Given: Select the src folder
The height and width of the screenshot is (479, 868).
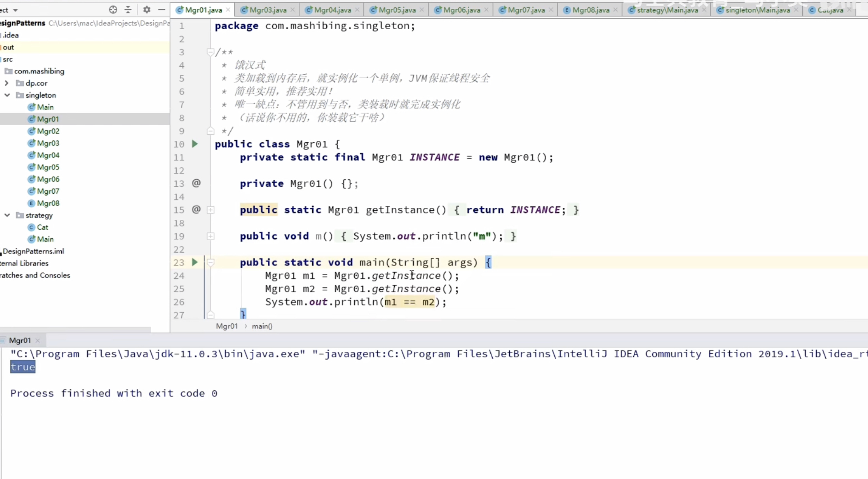Looking at the screenshot, I should [x=7, y=59].
